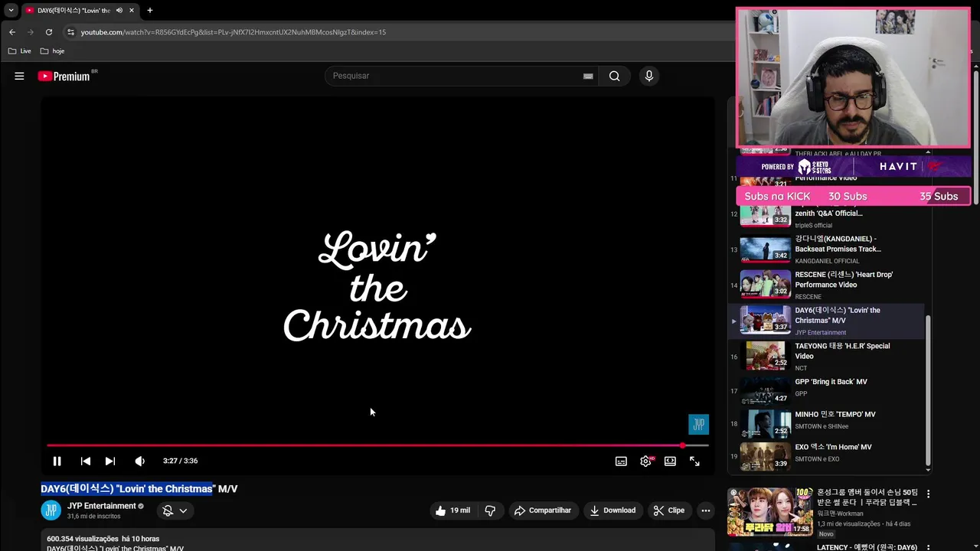Click the Pesquisar search field
This screenshot has width=980, height=551.
pos(456,76)
